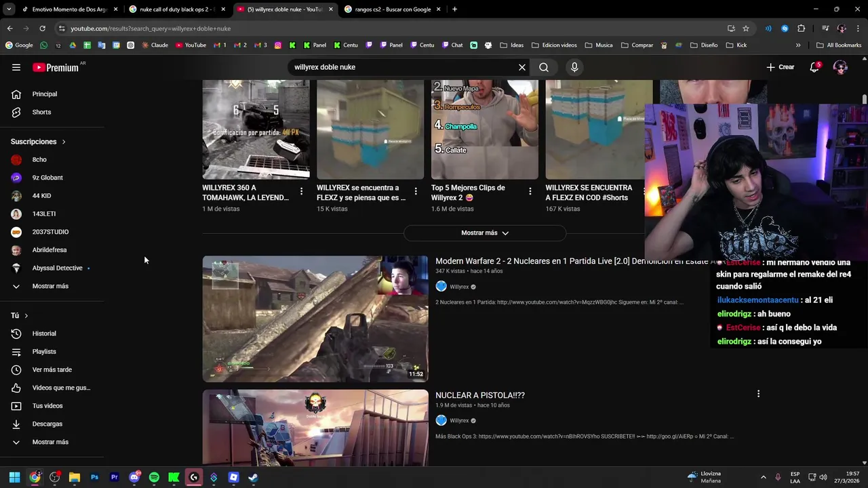Expand Mostrar más under subscriptions

tap(52, 286)
